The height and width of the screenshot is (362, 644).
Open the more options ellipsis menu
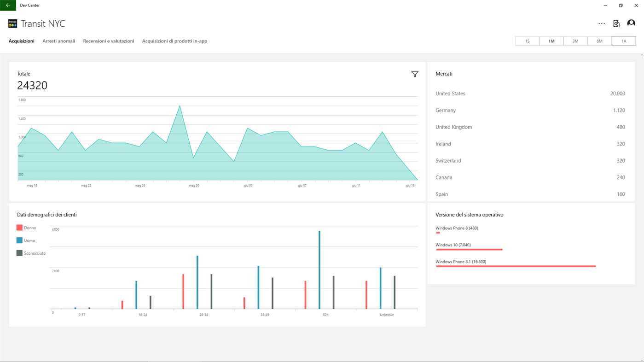pos(602,23)
